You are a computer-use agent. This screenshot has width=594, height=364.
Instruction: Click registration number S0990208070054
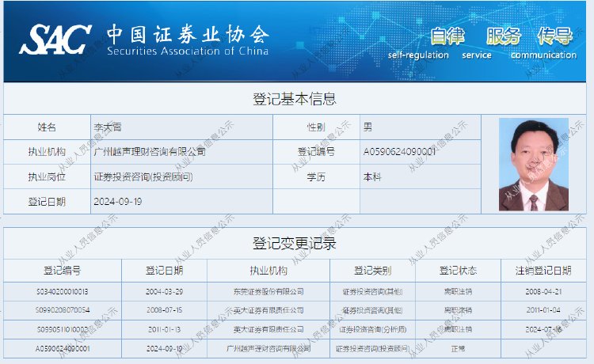(x=63, y=310)
